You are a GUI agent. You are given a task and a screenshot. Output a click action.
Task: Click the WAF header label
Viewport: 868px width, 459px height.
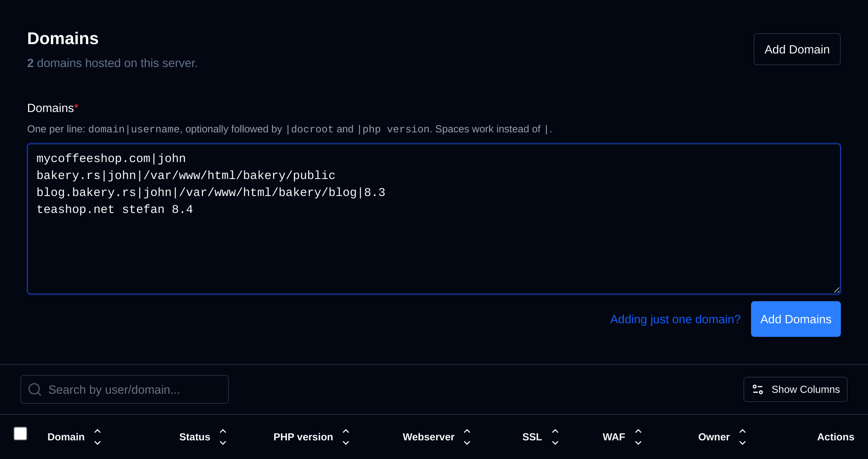point(614,437)
